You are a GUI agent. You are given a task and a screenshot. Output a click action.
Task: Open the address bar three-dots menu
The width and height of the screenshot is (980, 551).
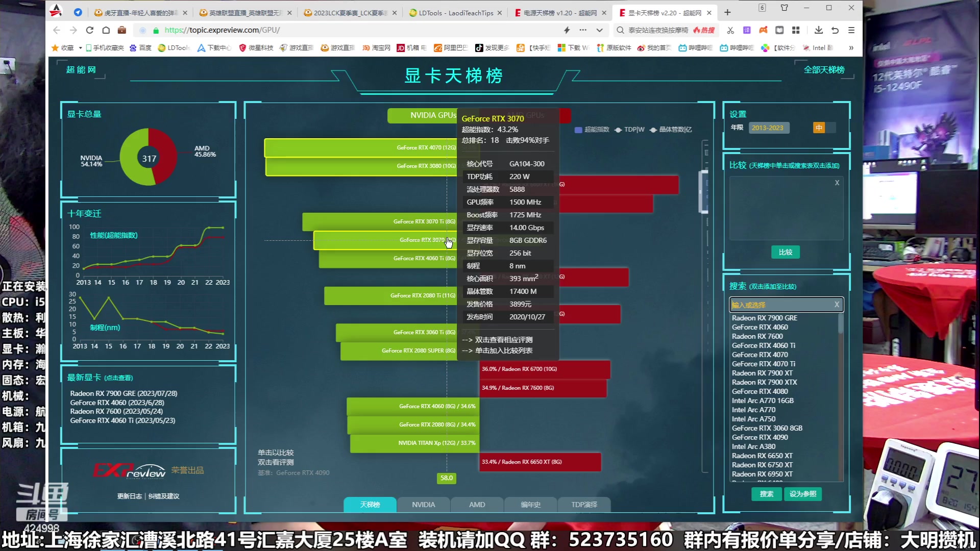[583, 30]
